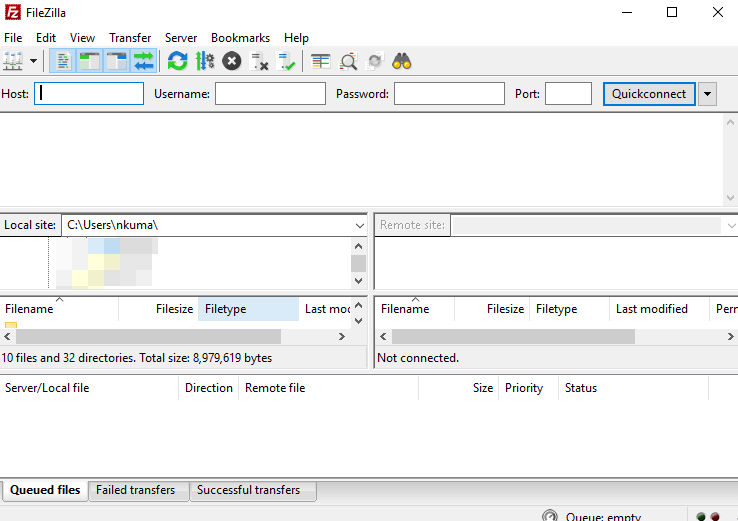Sort local list by Last modified column
The image size is (738, 521).
[326, 309]
